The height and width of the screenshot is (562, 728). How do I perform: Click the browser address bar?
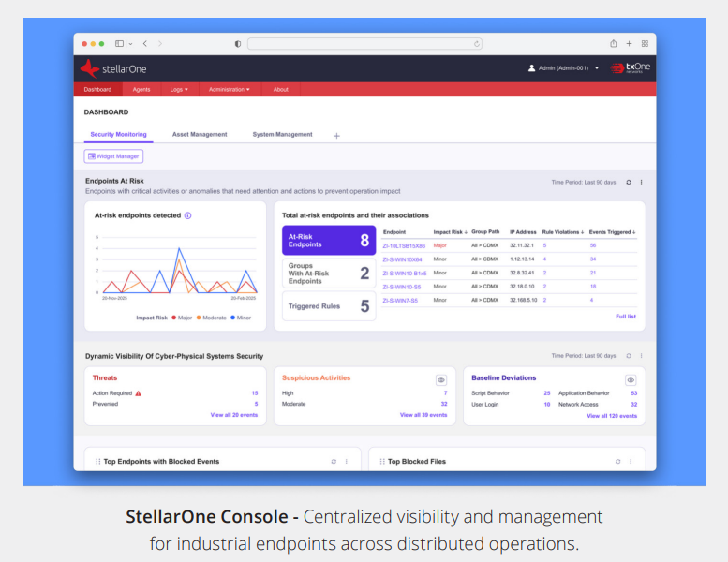364,43
